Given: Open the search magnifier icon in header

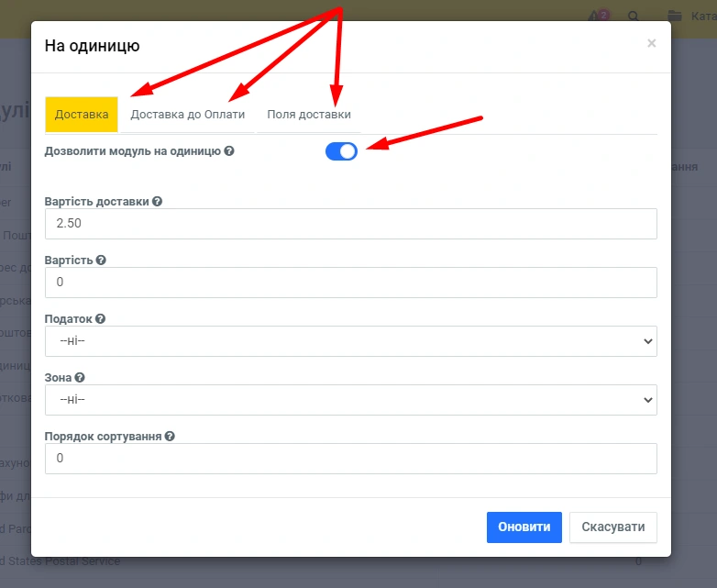Looking at the screenshot, I should pos(634,16).
